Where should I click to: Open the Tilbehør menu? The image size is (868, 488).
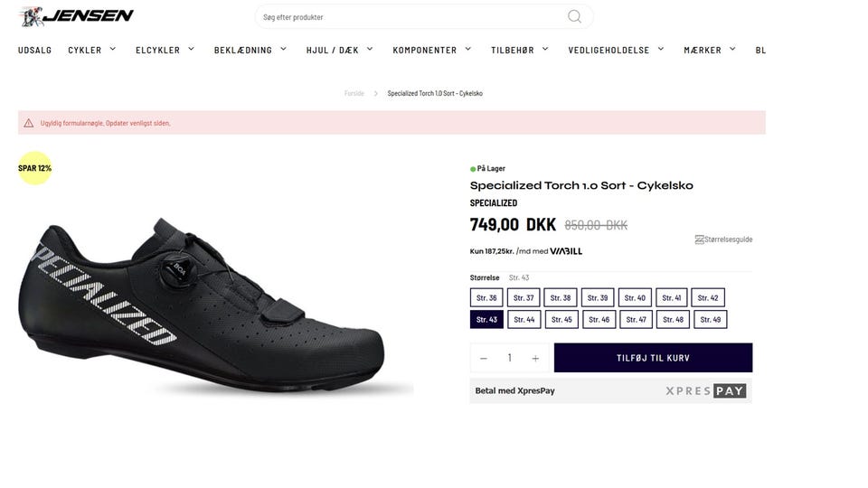513,51
